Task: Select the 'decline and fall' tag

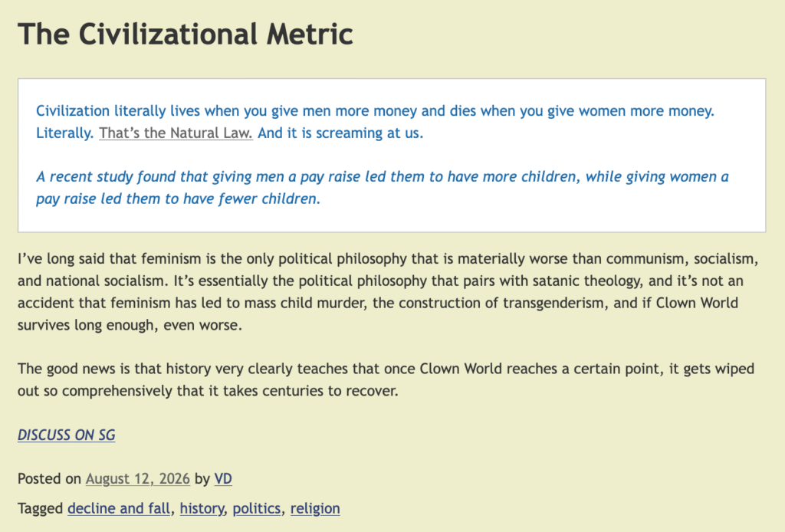Action: click(119, 508)
